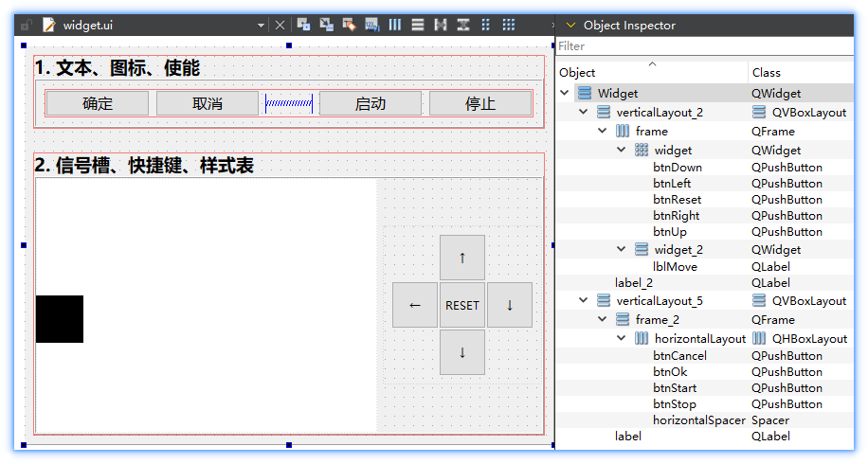
Task: Collapse the Object Inspector panel chevron
Action: pos(570,26)
